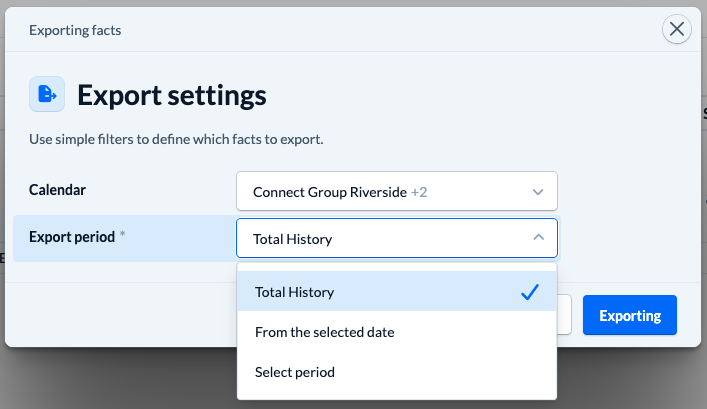Viewport: 707px width, 409px height.
Task: Click the Exporting facts dialog title
Action: (x=75, y=30)
